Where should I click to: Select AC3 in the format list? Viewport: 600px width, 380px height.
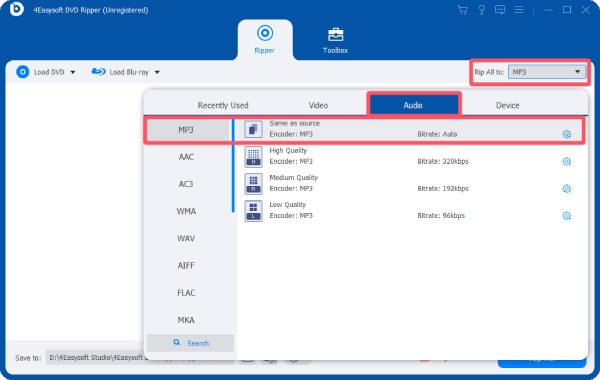(x=186, y=184)
